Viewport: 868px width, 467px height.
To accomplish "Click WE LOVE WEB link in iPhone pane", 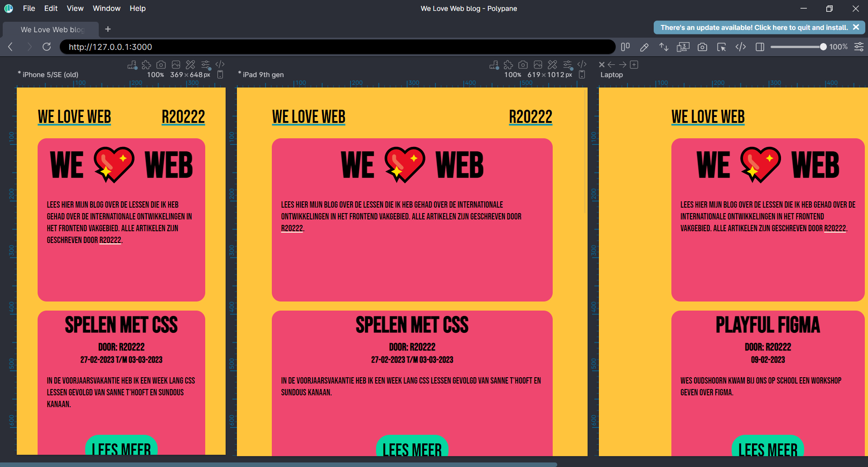I will (74, 117).
